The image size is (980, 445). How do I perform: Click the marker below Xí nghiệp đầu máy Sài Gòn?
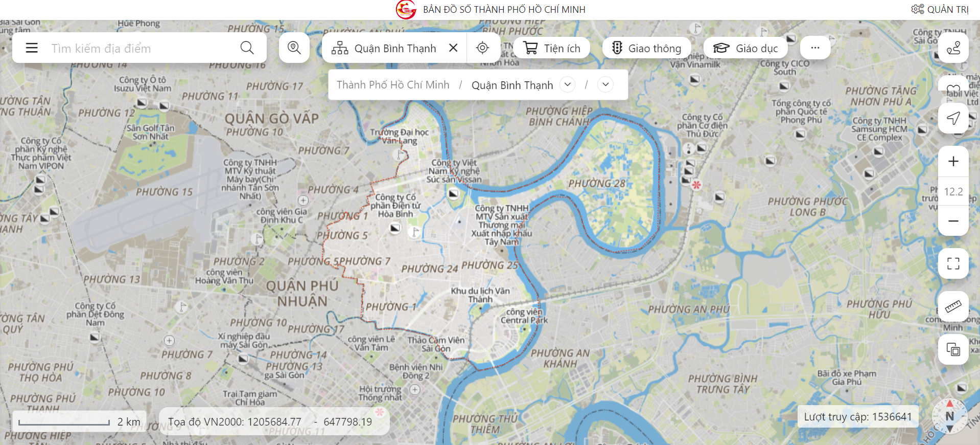[x=243, y=358]
